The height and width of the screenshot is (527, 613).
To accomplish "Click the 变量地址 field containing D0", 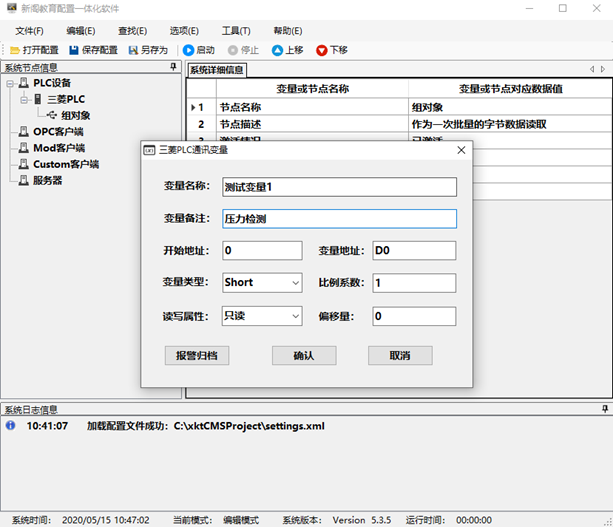I will click(x=414, y=250).
